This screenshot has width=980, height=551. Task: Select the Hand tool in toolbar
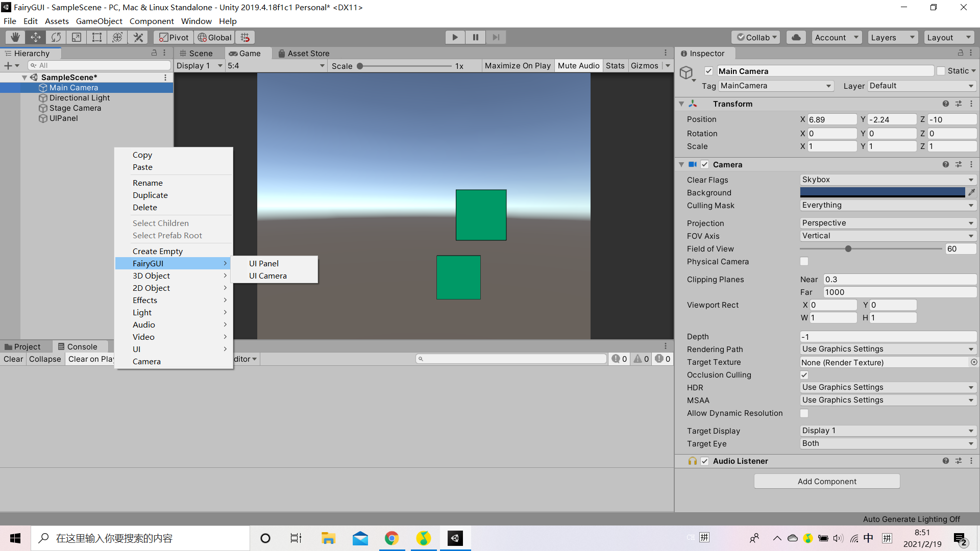coord(15,37)
